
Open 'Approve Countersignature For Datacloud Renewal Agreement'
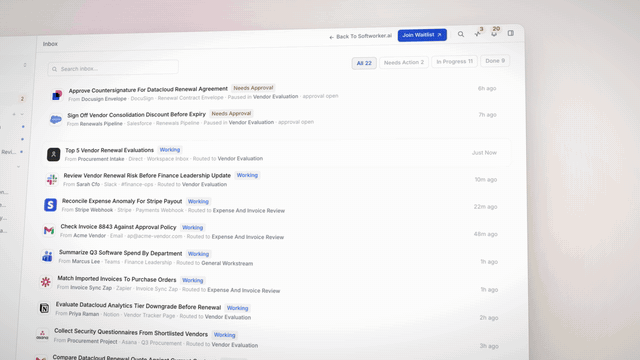(148, 90)
